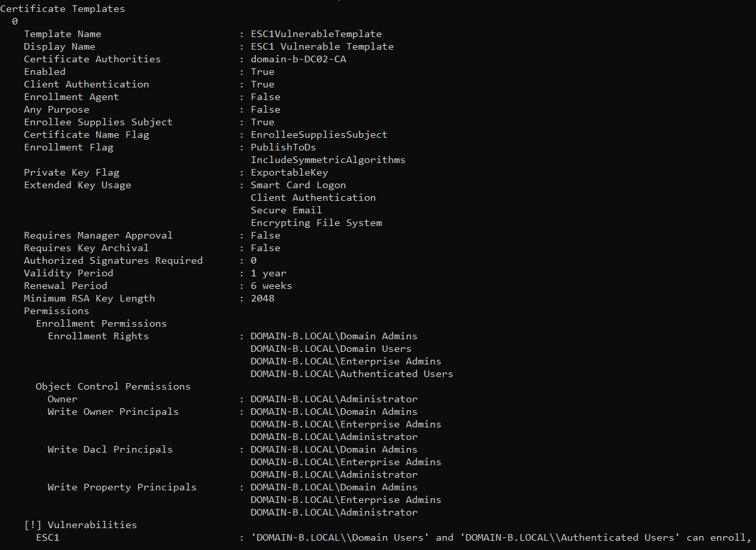Select the EnrolleeSuppliesSubject flag text
Screen dimensions: 756x550
coord(319,135)
